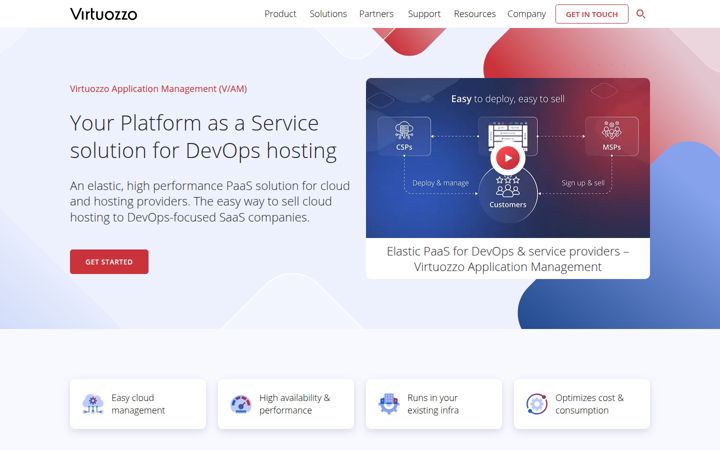The image size is (720, 450).
Task: Click the MSPs people group icon
Action: (x=611, y=130)
